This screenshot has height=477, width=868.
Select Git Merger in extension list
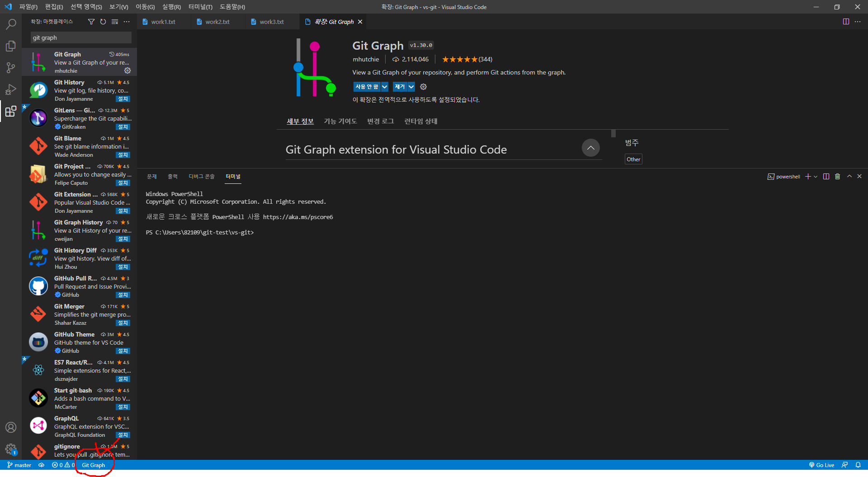tap(79, 314)
